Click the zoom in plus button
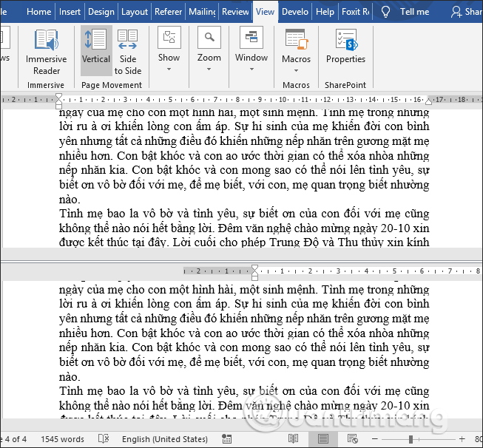Viewport: 483px width, 448px height. (x=462, y=439)
